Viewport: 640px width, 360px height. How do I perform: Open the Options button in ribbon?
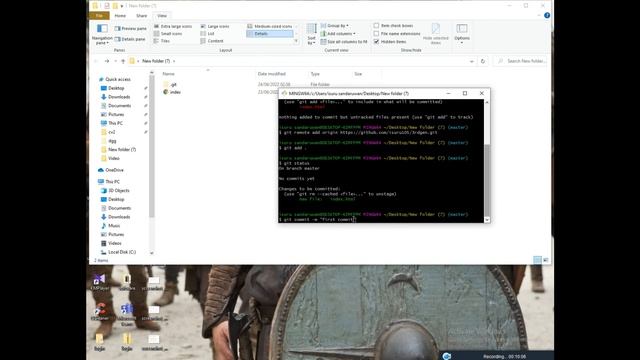(x=462, y=34)
